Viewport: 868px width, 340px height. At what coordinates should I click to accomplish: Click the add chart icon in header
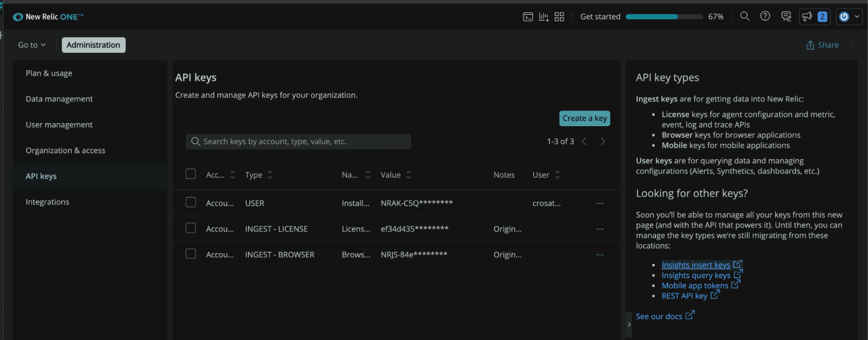(x=544, y=17)
